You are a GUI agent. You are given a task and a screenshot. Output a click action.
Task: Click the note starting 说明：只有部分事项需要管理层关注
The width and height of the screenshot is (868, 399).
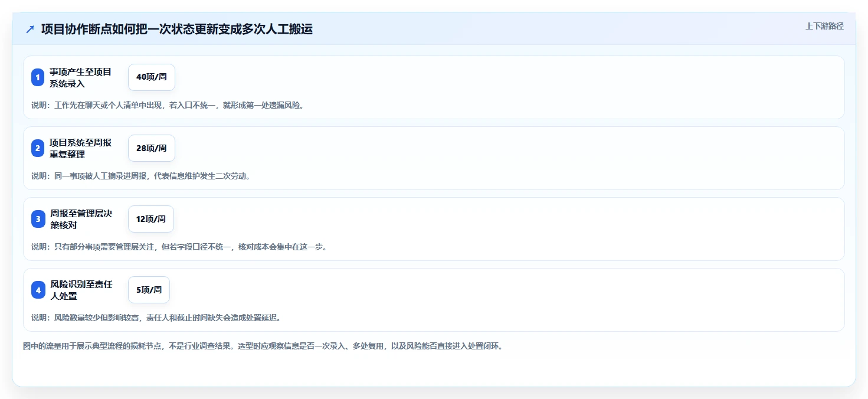coord(179,247)
